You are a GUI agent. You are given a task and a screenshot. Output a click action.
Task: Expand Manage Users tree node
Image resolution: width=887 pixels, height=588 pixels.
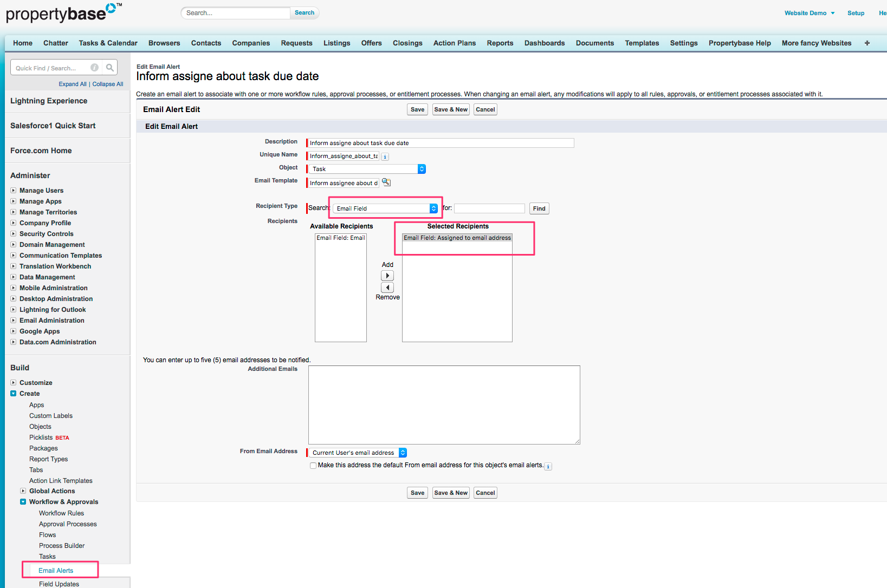click(x=14, y=191)
